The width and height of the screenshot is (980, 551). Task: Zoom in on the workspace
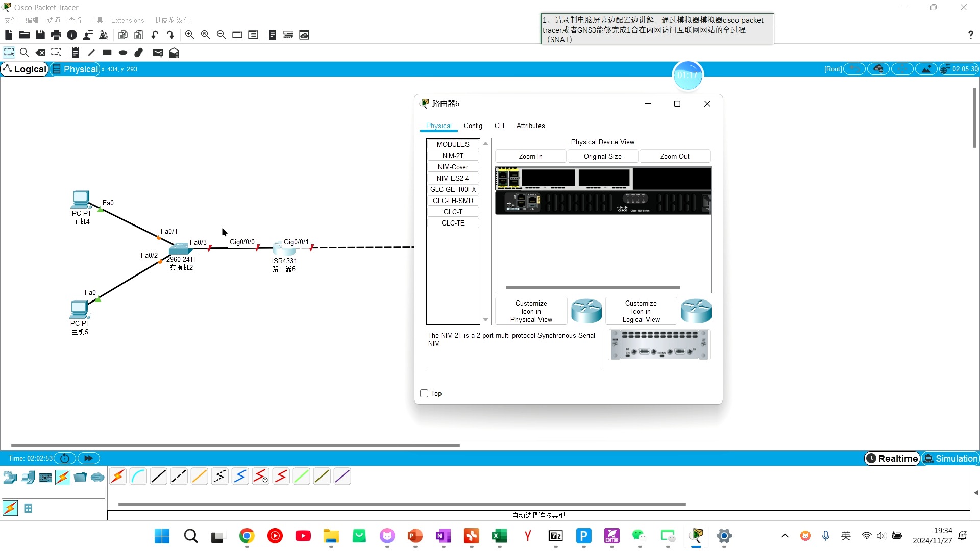click(189, 35)
